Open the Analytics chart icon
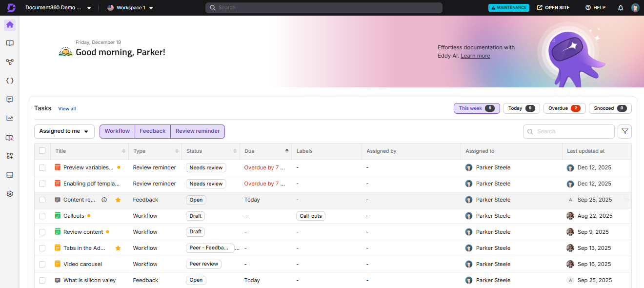 [9, 118]
